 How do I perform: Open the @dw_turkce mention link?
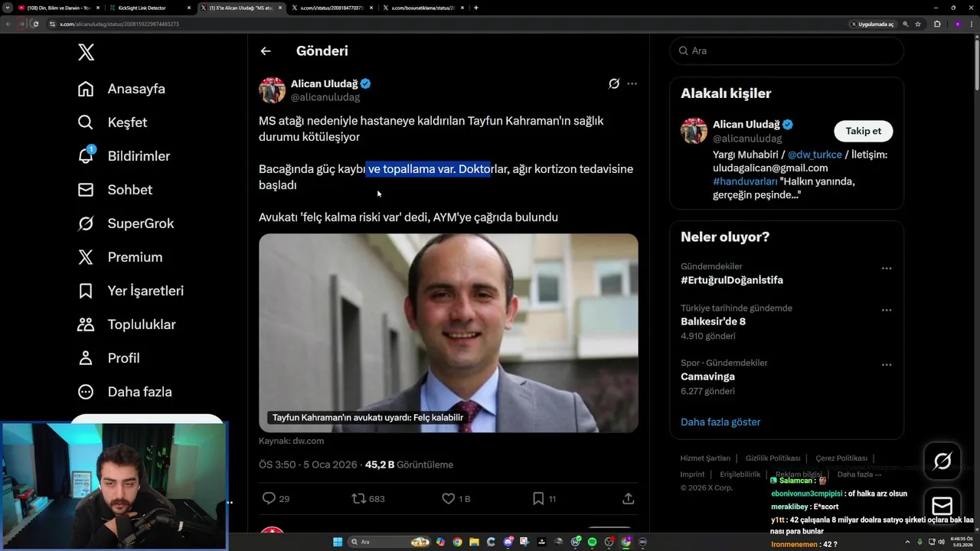(x=815, y=155)
